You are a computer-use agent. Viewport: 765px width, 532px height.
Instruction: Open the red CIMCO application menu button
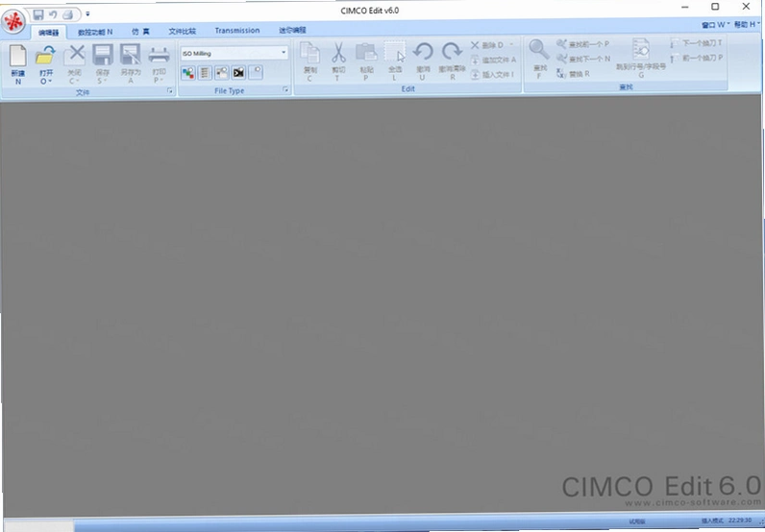click(x=13, y=22)
